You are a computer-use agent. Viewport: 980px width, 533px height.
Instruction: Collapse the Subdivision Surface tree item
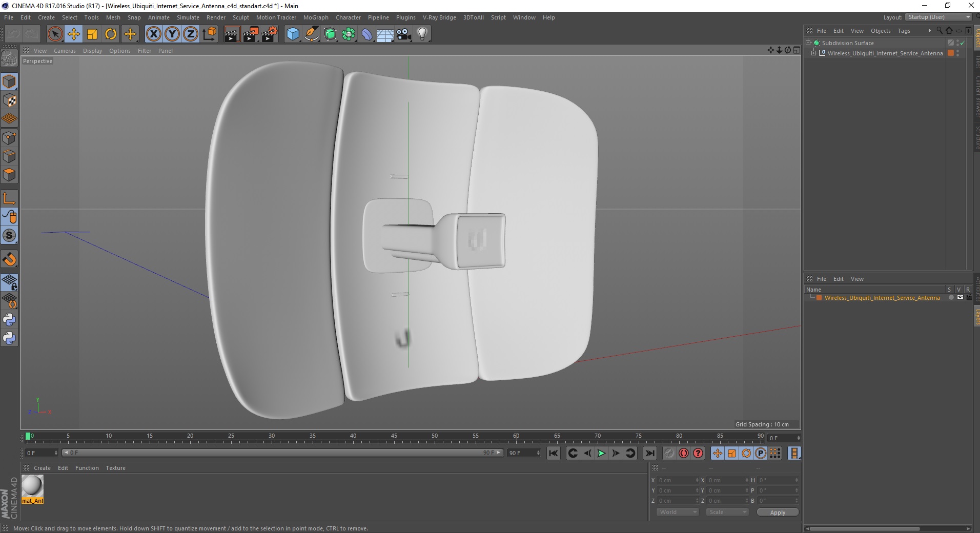(x=808, y=43)
